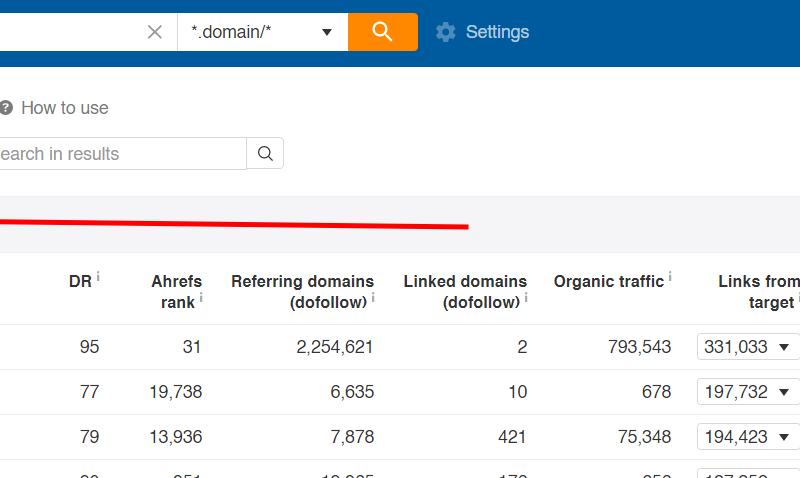Expand the 331,033 links dropdown
800x478 pixels.
pos(748,347)
